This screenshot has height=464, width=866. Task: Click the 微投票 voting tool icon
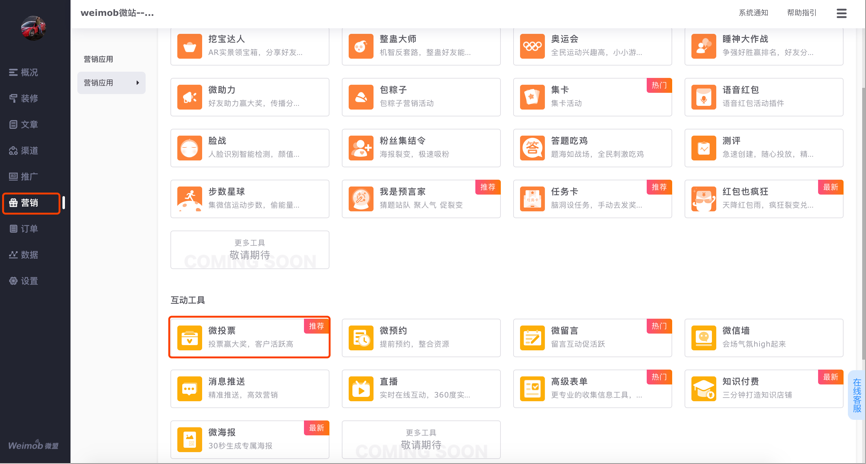(x=190, y=338)
